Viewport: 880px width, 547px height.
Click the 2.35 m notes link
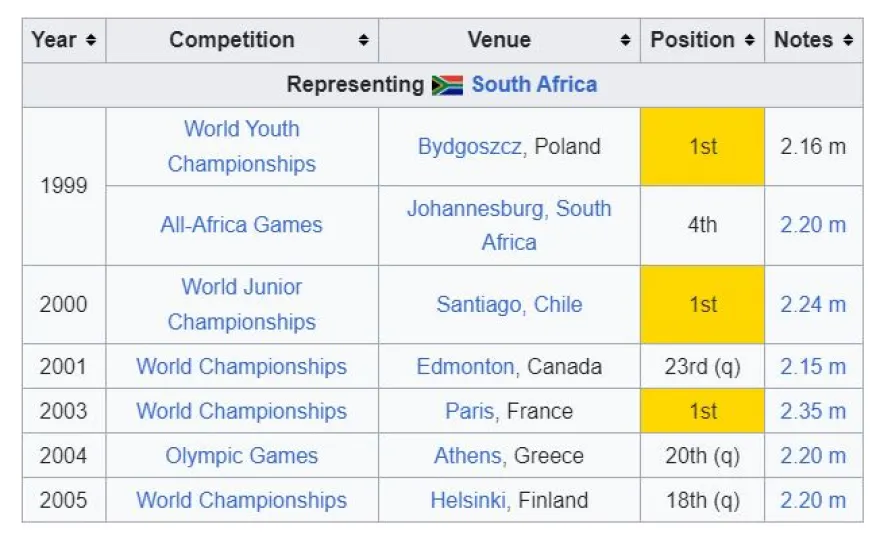click(812, 411)
